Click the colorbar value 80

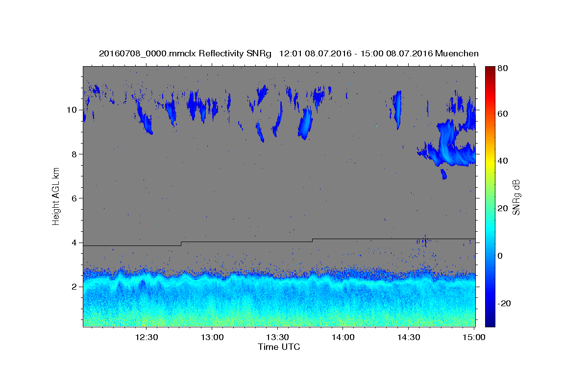click(x=504, y=68)
